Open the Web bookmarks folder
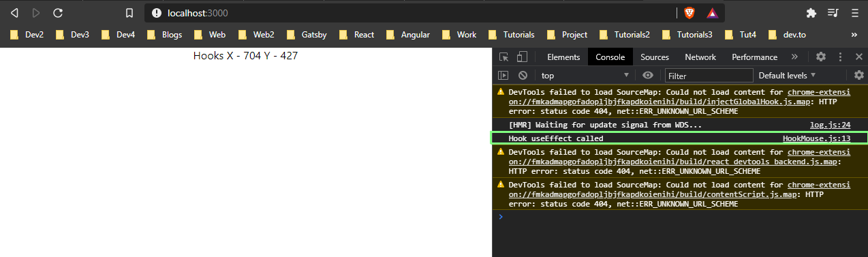This screenshot has width=868, height=257. point(209,35)
